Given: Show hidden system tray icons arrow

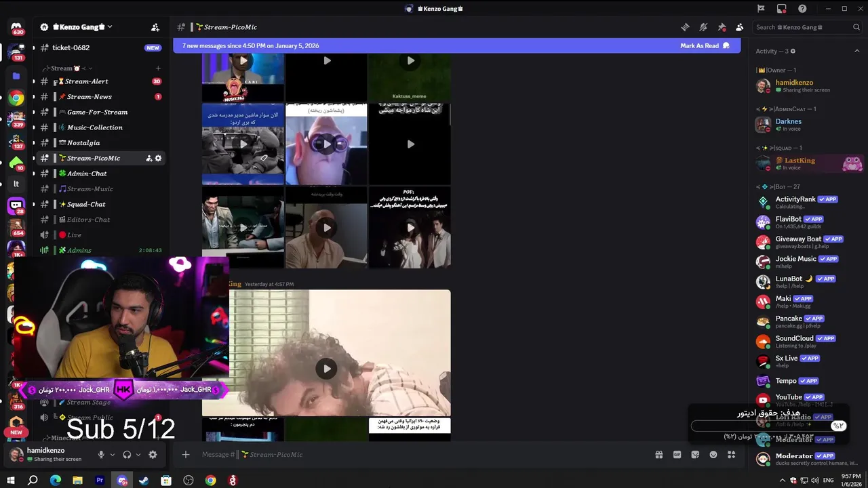Looking at the screenshot, I should [x=783, y=481].
